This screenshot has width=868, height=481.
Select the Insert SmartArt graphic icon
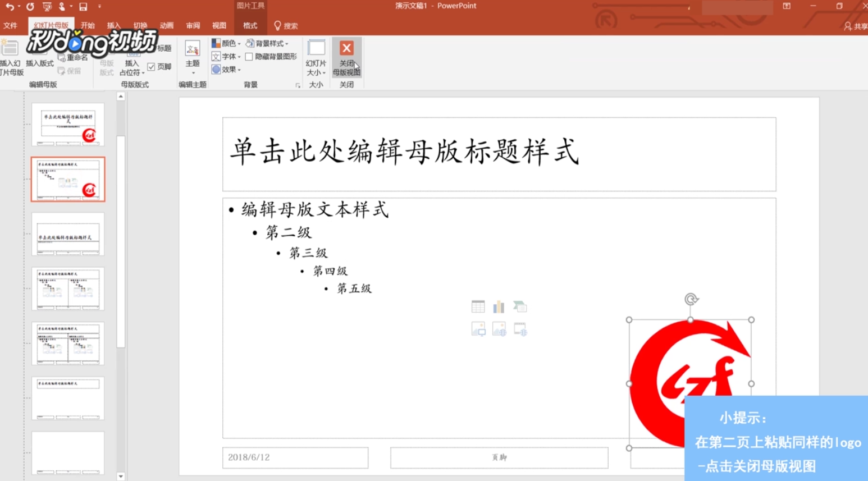pyautogui.click(x=520, y=306)
